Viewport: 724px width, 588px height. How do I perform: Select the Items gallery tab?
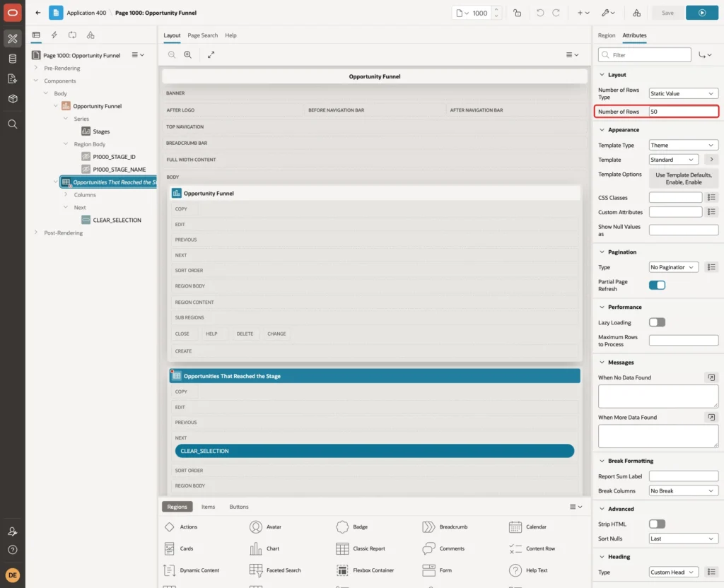pos(209,507)
